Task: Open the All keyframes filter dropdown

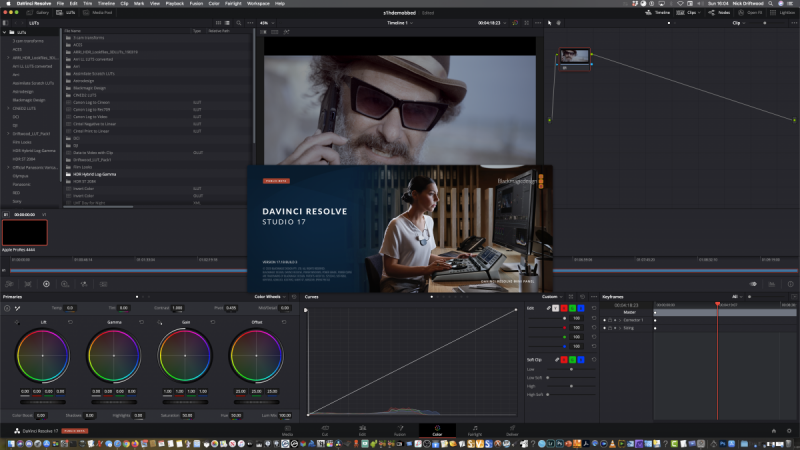Action: [x=737, y=296]
